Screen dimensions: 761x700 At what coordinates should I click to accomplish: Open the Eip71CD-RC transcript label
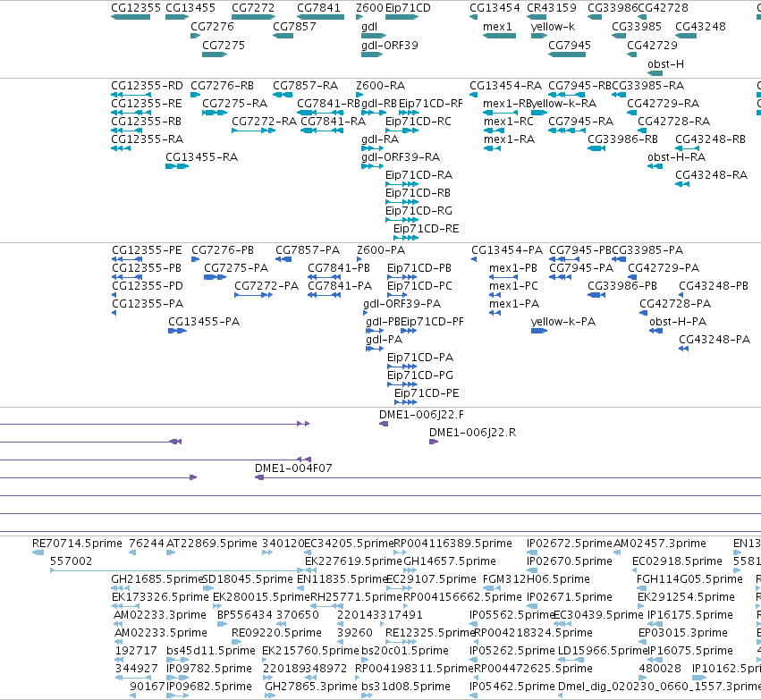coord(418,122)
